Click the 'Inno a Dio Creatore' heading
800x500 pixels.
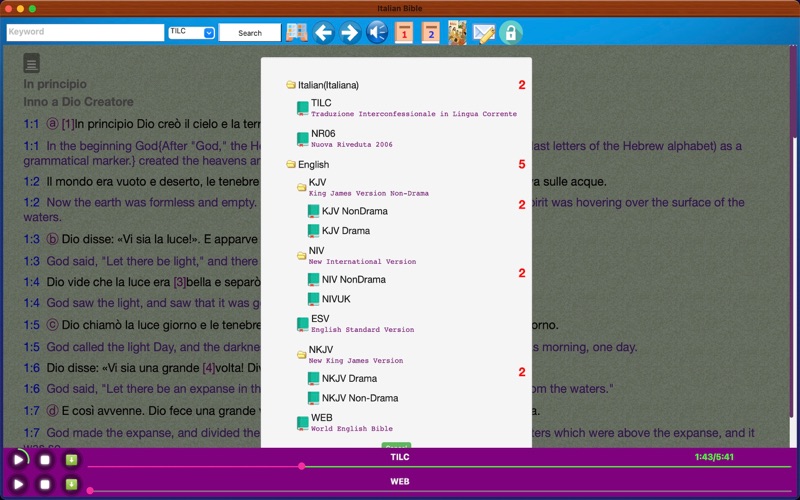[x=78, y=102]
